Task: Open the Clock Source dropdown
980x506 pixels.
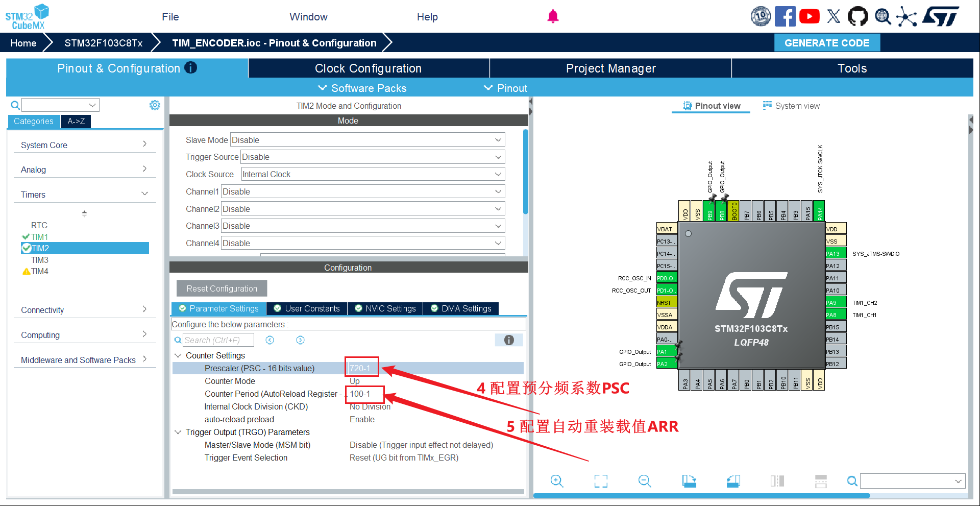Action: (x=373, y=174)
